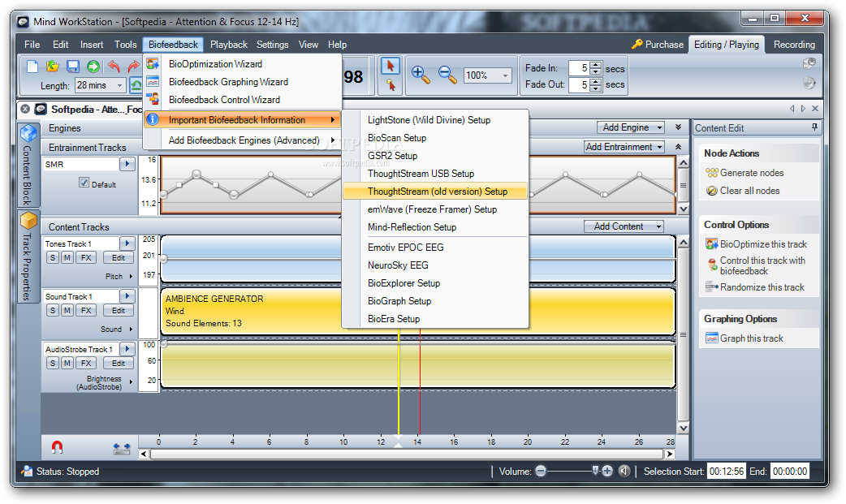The height and width of the screenshot is (504, 846).
Task: Zoom out with the magnifier minus icon
Action: (x=447, y=75)
